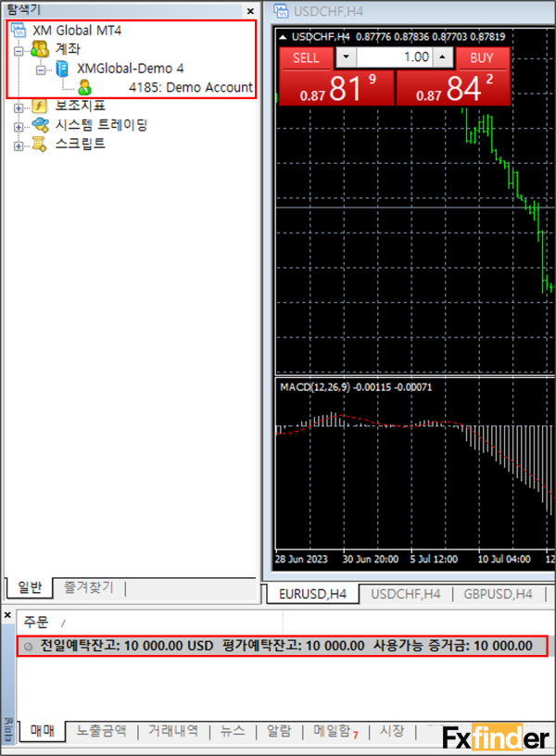556x756 pixels.
Task: Click the balance row status icon
Action: point(29,647)
